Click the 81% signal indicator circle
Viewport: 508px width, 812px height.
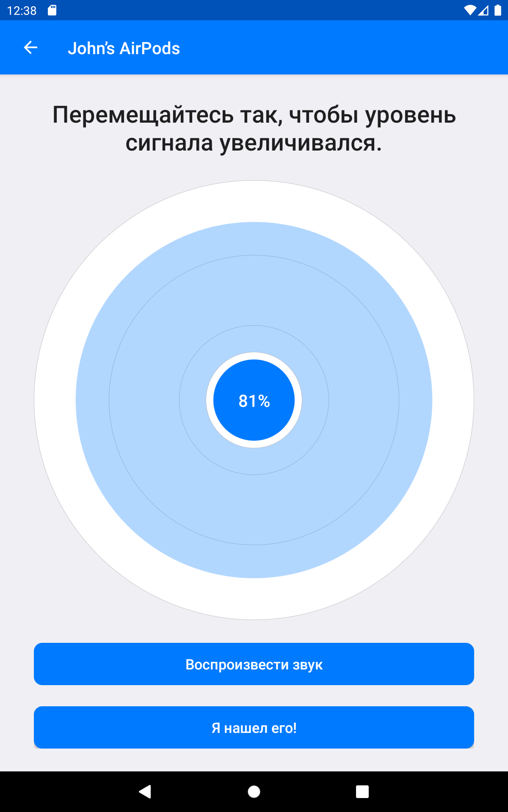pyautogui.click(x=254, y=400)
